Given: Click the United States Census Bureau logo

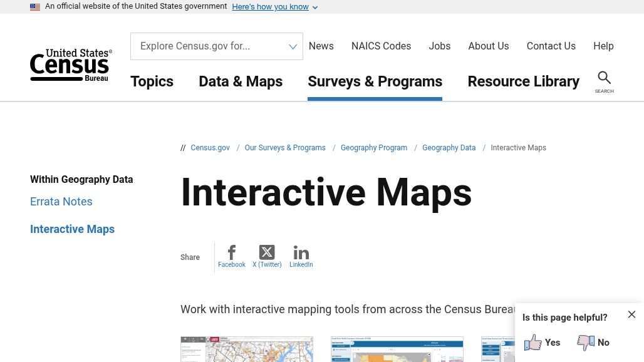Looking at the screenshot, I should (x=71, y=65).
